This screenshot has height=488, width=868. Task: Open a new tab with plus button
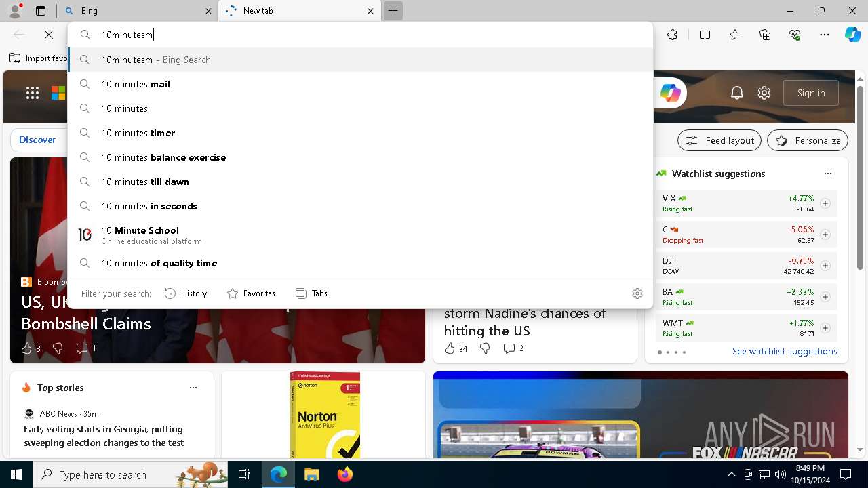pyautogui.click(x=393, y=11)
